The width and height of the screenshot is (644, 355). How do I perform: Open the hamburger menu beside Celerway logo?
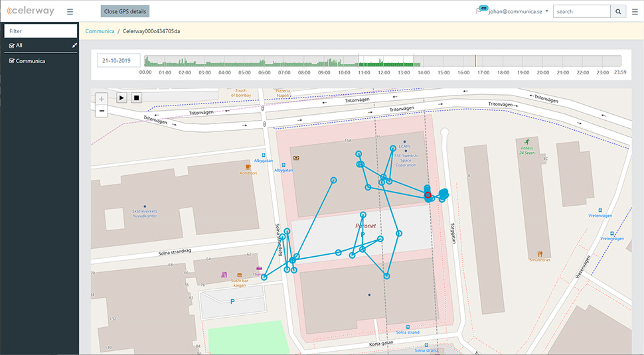70,11
